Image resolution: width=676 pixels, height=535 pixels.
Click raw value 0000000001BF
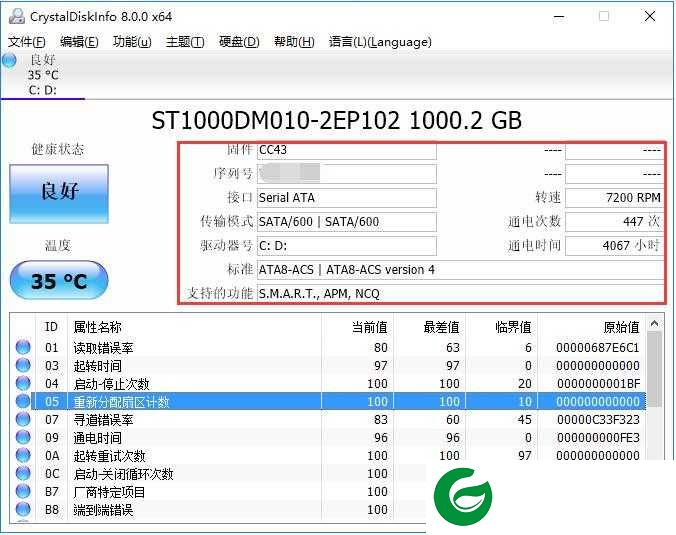click(598, 384)
